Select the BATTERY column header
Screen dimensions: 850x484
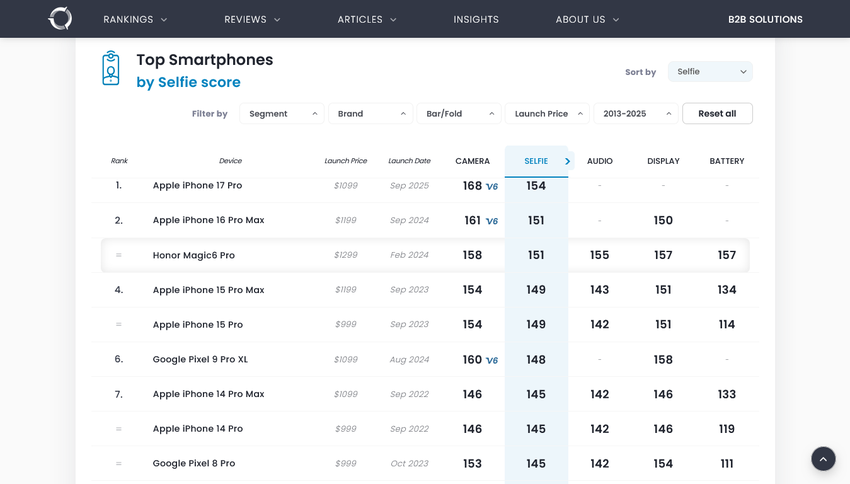click(726, 161)
